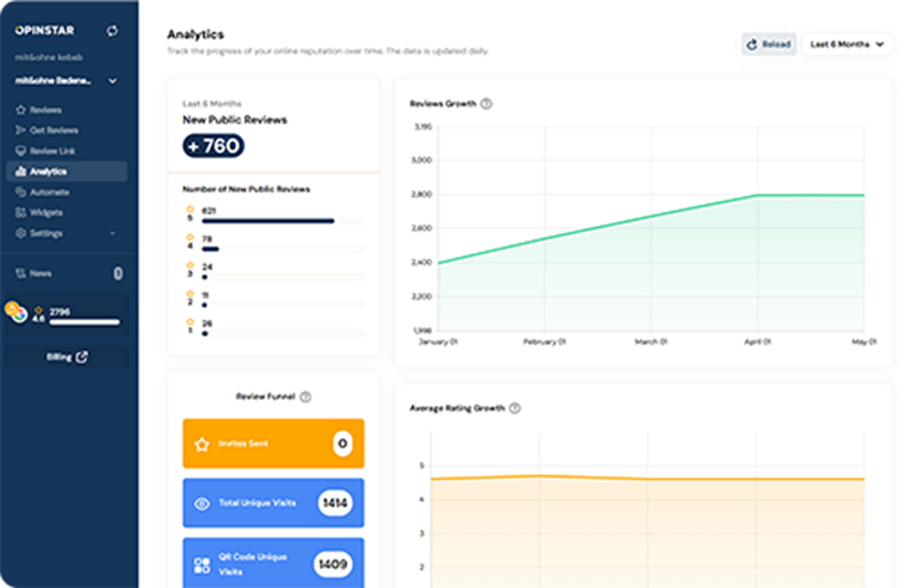Viewport: 917px width, 588px height.
Task: Click the Settings gear icon
Action: (20, 233)
